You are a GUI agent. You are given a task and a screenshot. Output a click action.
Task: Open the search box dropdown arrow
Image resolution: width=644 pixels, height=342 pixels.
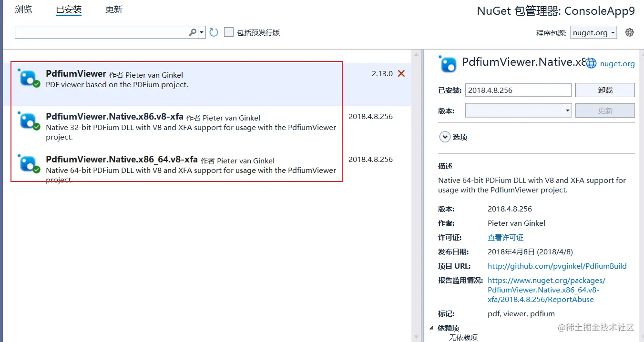[202, 32]
